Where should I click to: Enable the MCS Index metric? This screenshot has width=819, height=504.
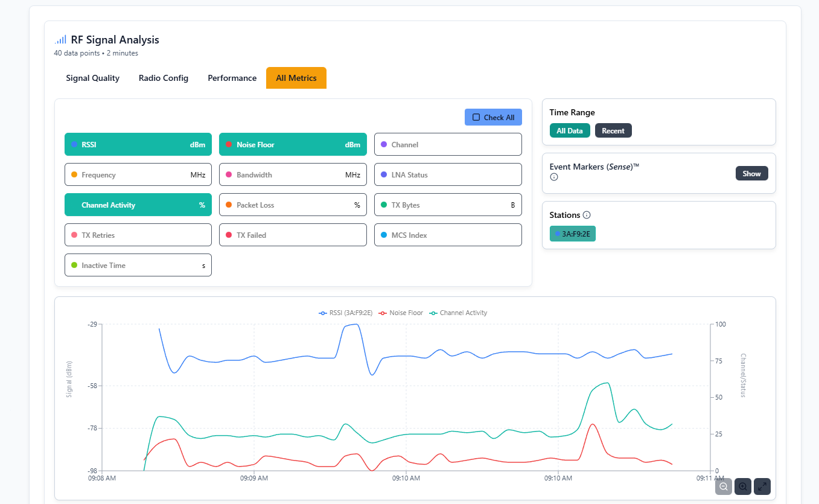(x=447, y=235)
